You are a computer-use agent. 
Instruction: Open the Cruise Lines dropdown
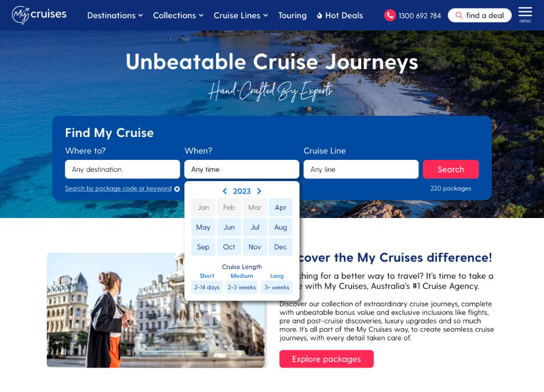[241, 15]
